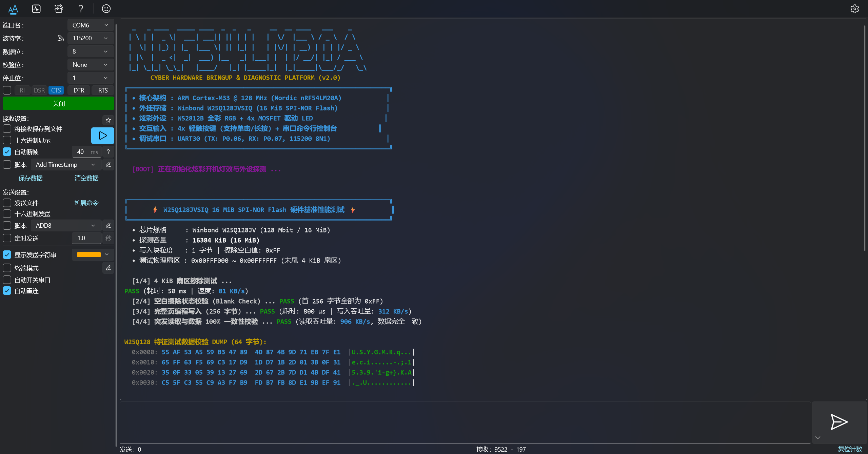
Task: Toggle the DTR signal button
Action: point(79,90)
